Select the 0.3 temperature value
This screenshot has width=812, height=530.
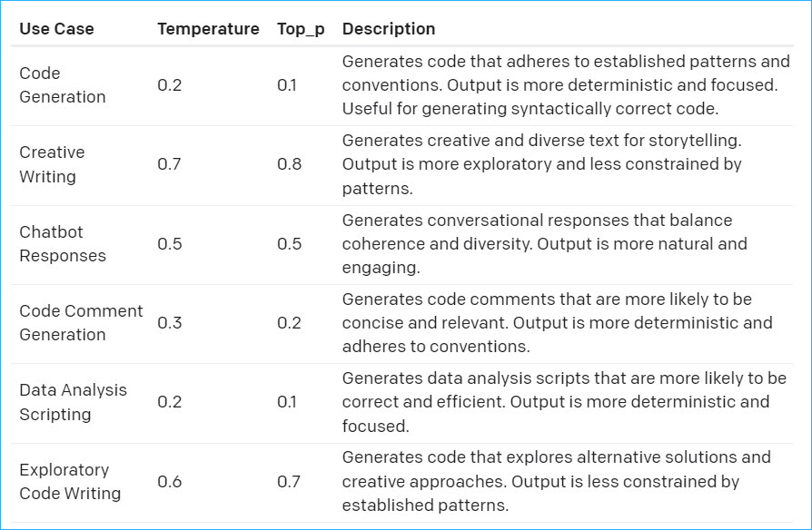(x=169, y=322)
